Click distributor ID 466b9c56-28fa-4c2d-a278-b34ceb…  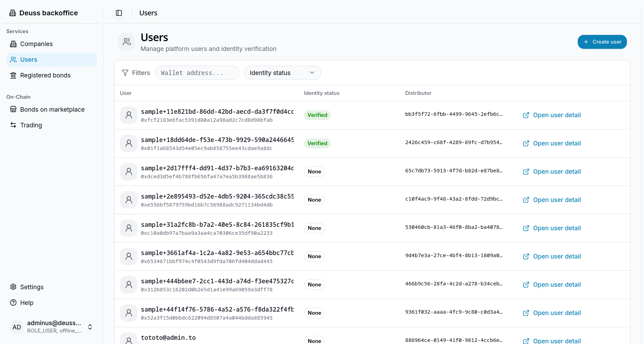tap(454, 284)
